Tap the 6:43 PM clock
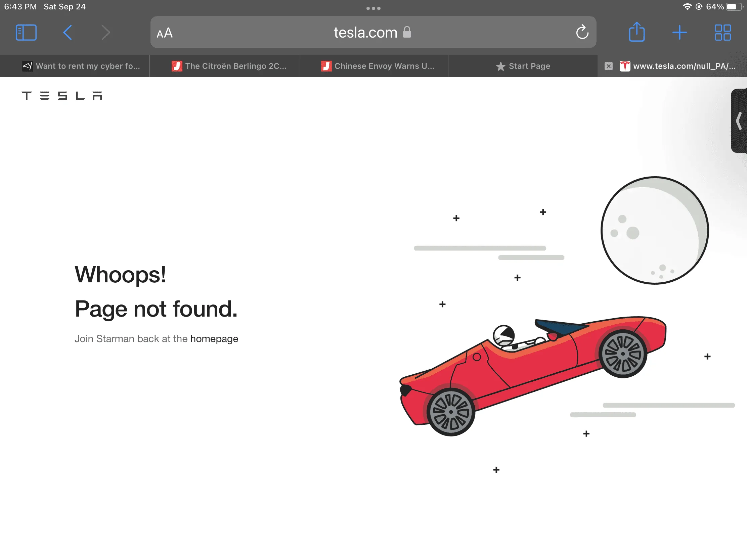Viewport: 747px width, 560px height. [x=20, y=7]
